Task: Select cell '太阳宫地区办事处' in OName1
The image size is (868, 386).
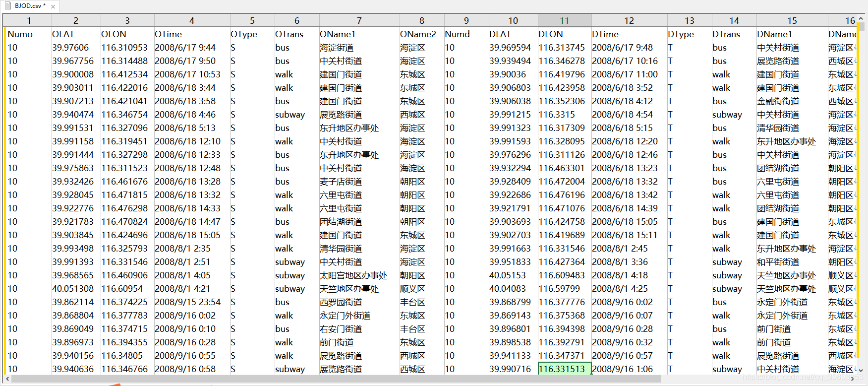Action: point(359,275)
